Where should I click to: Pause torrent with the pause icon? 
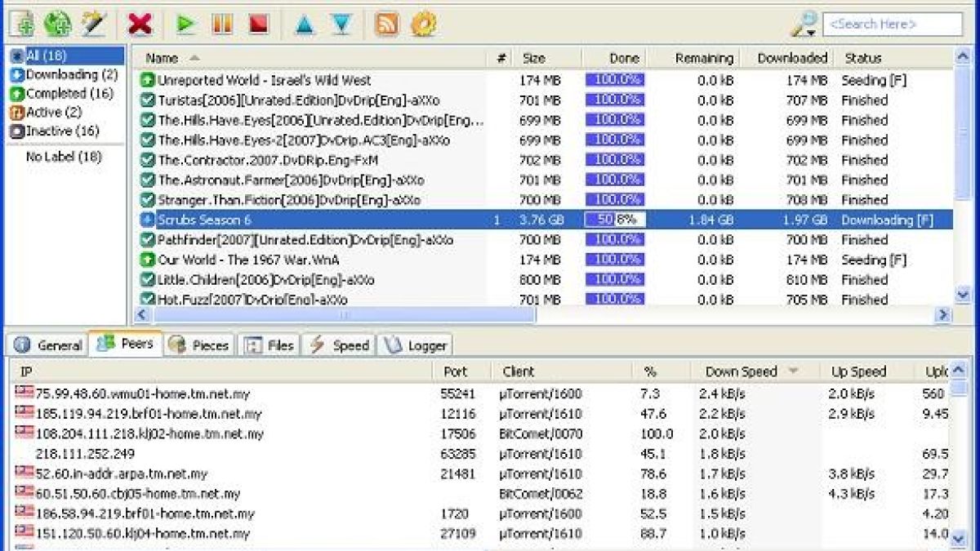coord(221,24)
